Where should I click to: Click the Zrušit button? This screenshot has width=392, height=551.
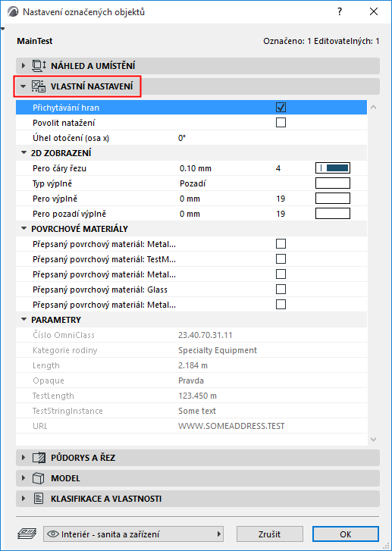point(270,534)
